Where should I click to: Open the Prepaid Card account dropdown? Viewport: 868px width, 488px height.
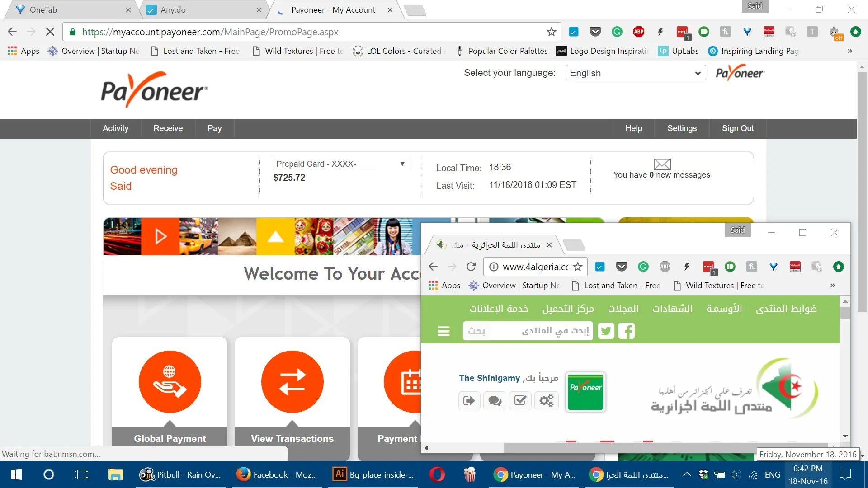coord(341,164)
